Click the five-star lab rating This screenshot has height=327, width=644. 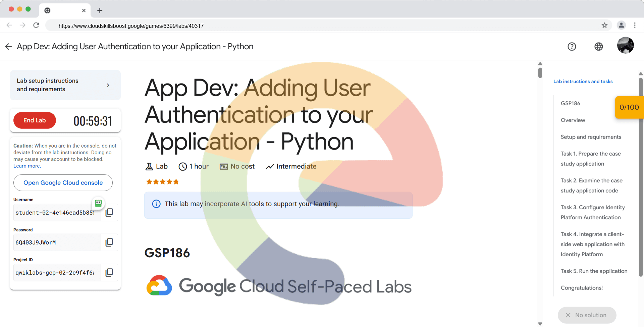coord(162,182)
